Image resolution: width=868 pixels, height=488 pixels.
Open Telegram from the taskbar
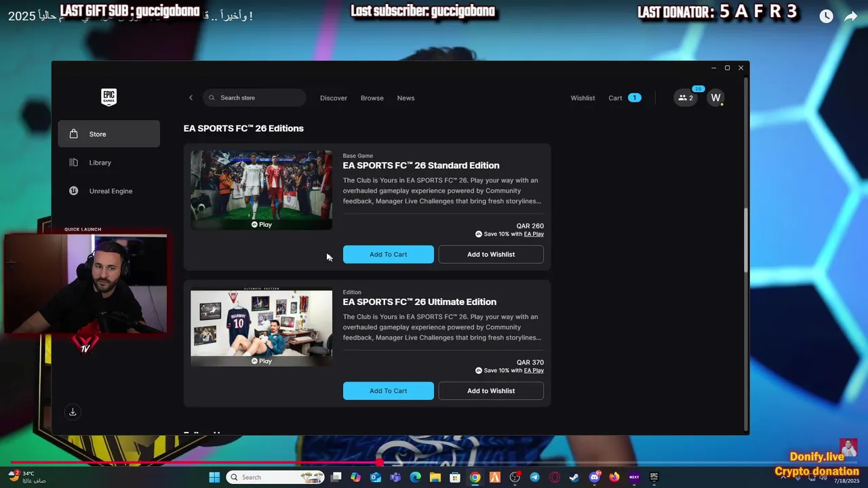(x=534, y=477)
